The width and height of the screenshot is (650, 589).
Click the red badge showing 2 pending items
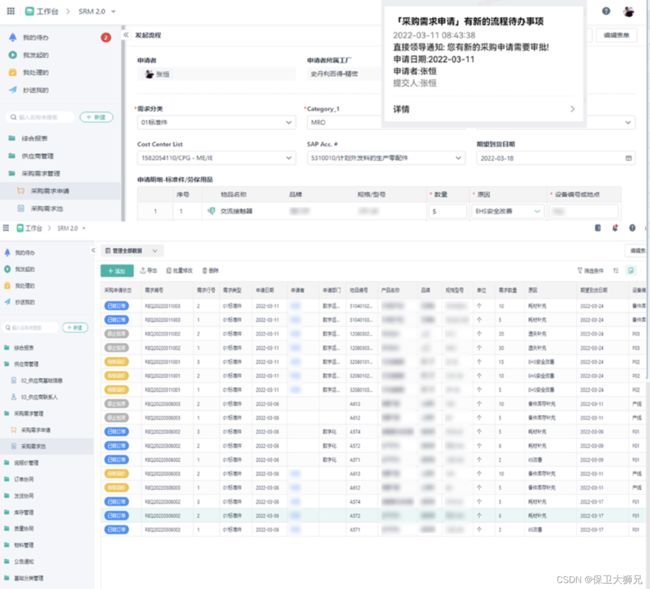(x=106, y=37)
